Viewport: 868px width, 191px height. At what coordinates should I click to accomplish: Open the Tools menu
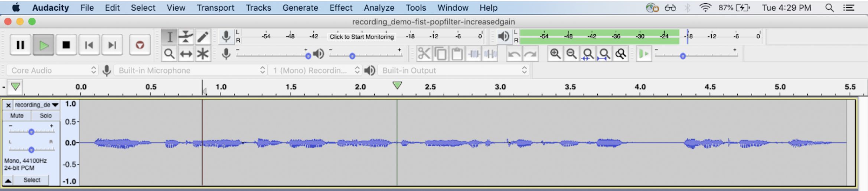tap(416, 8)
